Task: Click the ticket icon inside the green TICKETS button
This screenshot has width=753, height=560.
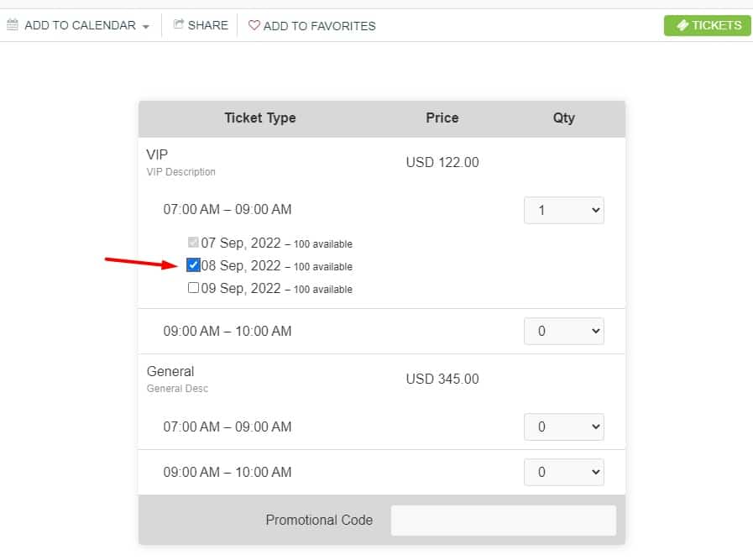Action: 683,25
